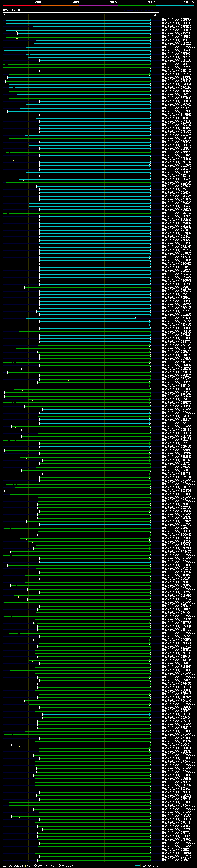Screen dimensions: 197x868
Task: Select the label UniRef100_Q4S7T1
Action: coord(177,342)
